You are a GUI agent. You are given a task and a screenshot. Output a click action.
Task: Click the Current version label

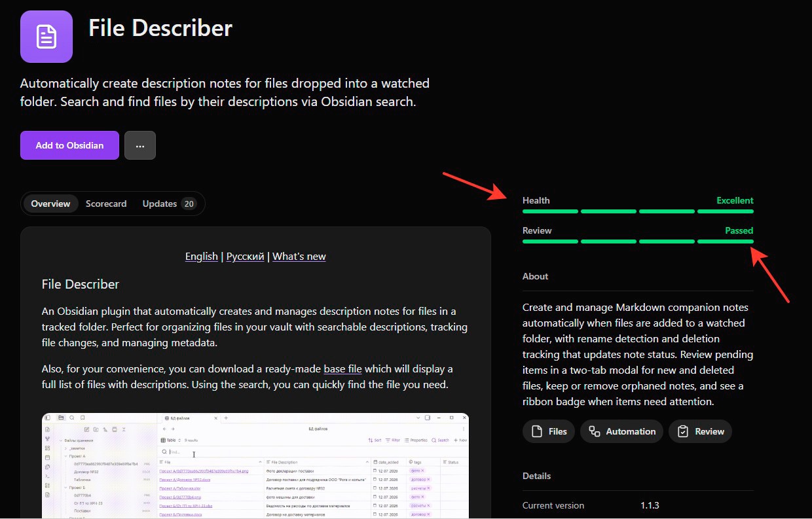(x=553, y=505)
